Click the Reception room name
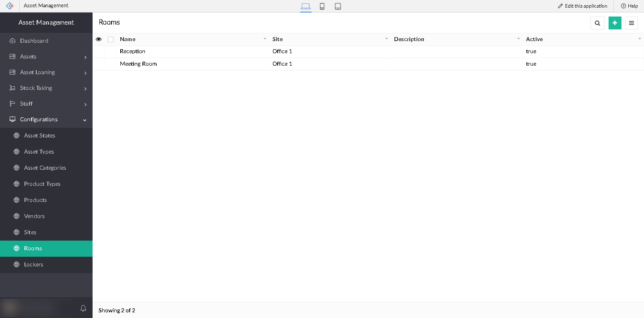This screenshot has width=644, height=318. tap(132, 51)
